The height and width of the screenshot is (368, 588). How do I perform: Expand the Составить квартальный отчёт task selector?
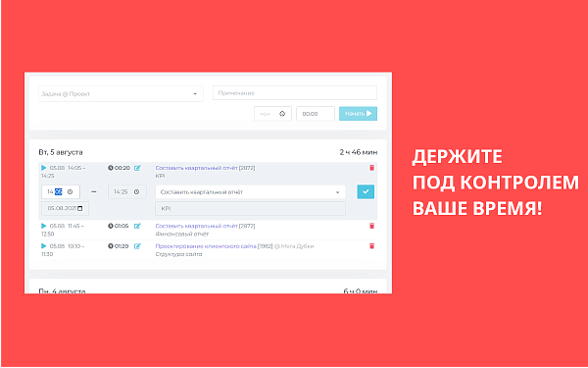pos(250,192)
